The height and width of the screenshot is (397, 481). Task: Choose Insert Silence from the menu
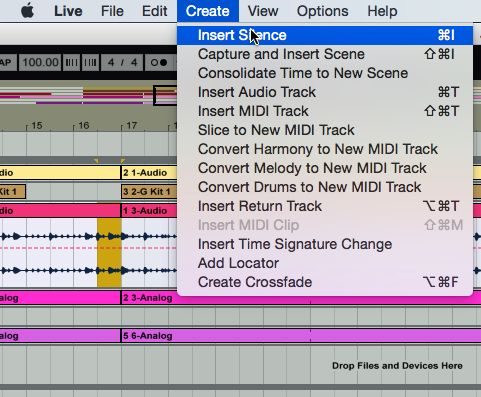click(x=325, y=35)
